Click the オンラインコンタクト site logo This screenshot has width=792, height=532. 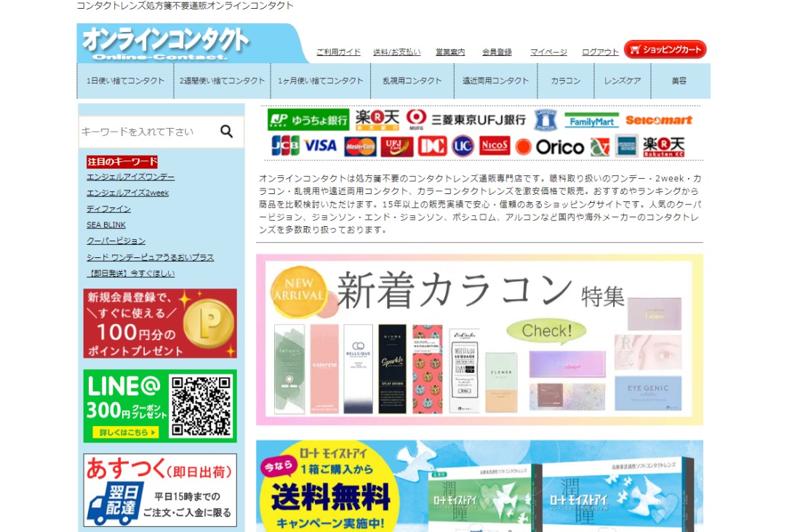tap(166, 44)
